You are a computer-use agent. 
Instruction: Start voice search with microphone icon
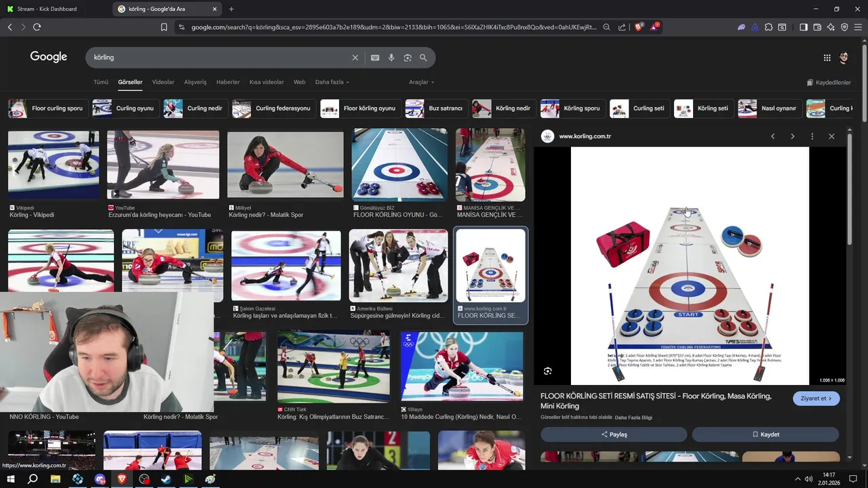[x=391, y=58]
